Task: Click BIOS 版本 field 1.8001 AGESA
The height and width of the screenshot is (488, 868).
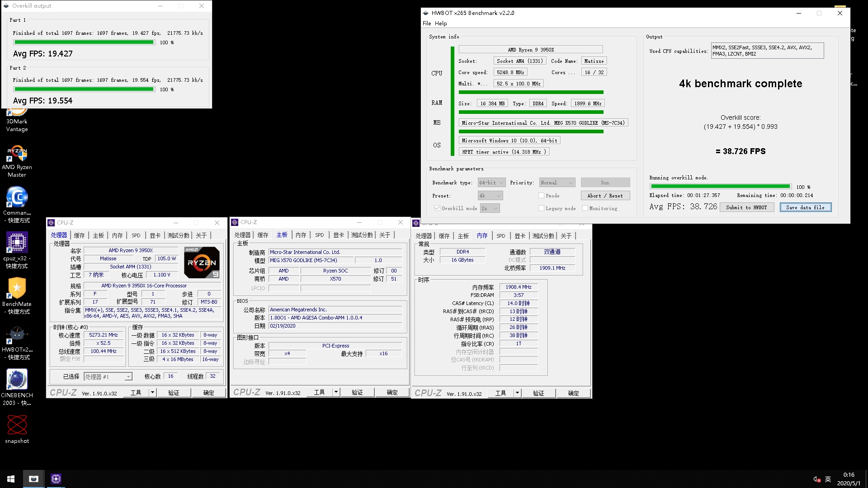Action: pyautogui.click(x=335, y=318)
